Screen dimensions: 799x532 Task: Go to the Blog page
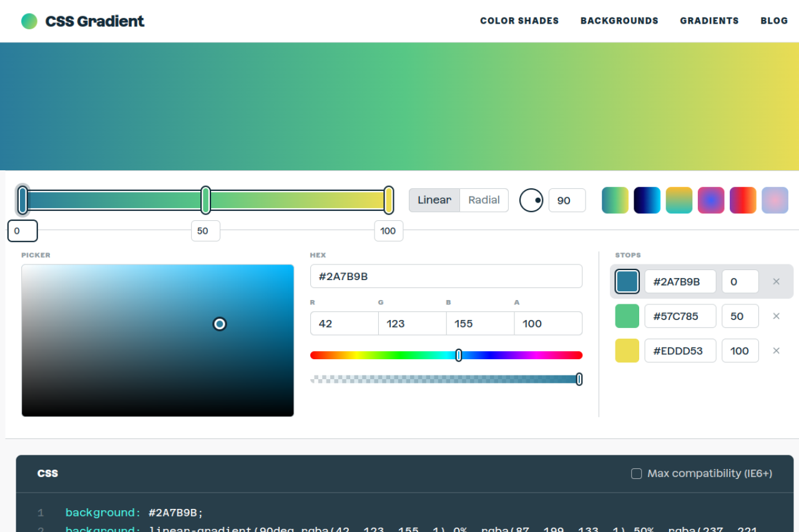[x=774, y=21]
